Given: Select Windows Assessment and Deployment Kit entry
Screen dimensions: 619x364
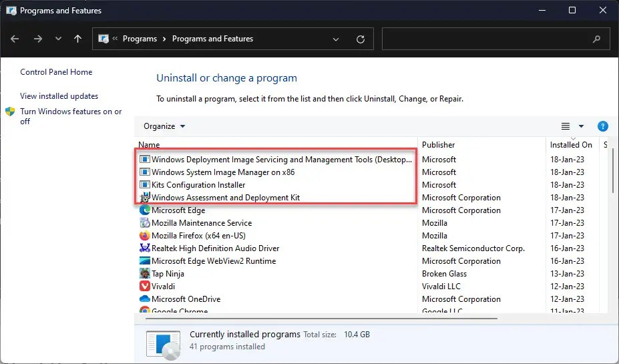Looking at the screenshot, I should click(226, 198).
